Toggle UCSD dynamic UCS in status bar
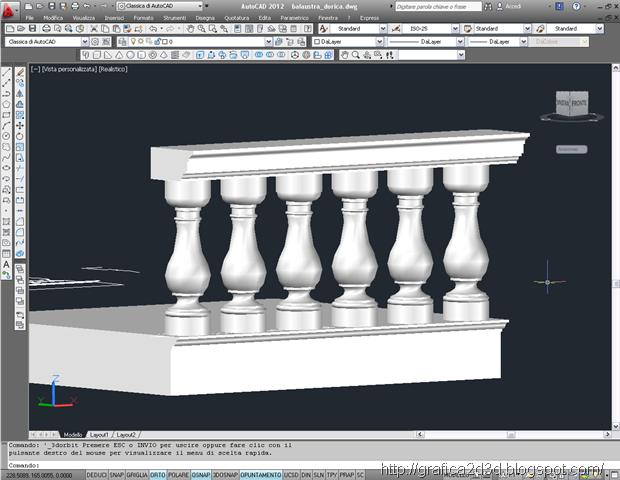The image size is (620, 480). 291,475
